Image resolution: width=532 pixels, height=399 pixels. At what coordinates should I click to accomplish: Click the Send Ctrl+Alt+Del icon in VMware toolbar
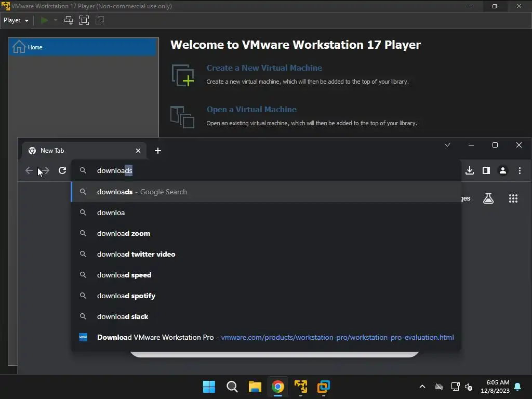click(x=69, y=20)
